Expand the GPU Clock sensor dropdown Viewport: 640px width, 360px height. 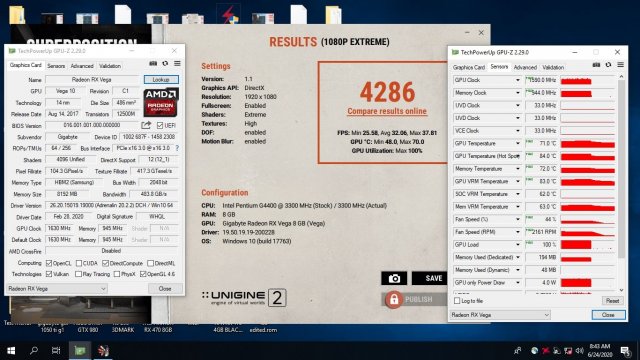click(518, 80)
